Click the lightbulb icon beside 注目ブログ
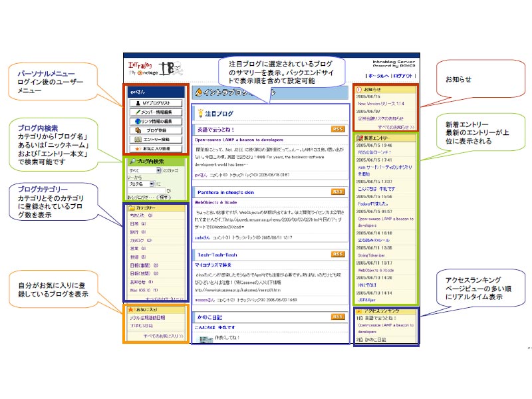Image resolution: width=532 pixels, height=399 pixels. pyautogui.click(x=201, y=113)
